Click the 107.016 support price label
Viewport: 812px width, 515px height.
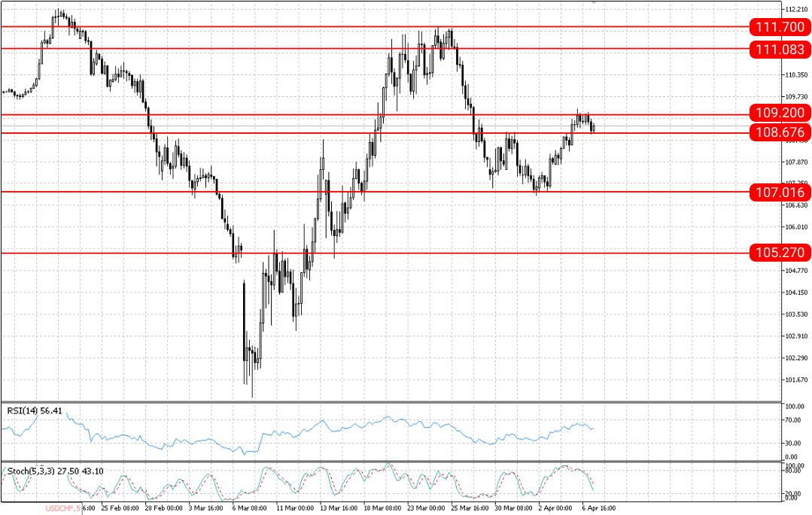[x=780, y=192]
